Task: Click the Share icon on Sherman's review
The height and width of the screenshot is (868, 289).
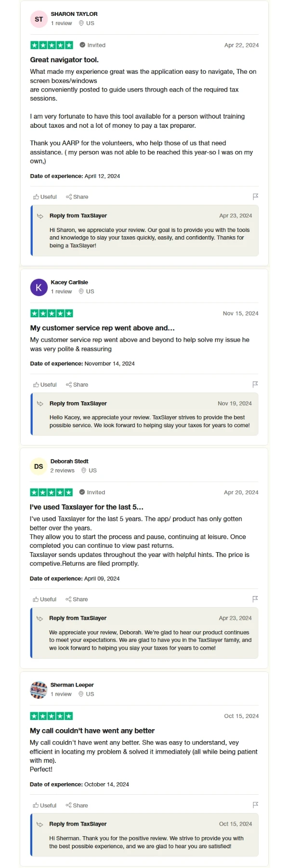Action: click(x=77, y=805)
